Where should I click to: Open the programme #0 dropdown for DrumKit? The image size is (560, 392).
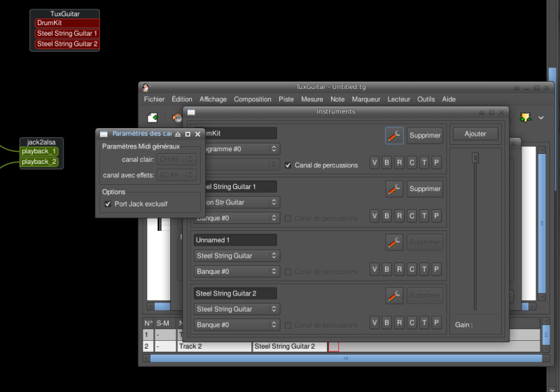(241, 149)
